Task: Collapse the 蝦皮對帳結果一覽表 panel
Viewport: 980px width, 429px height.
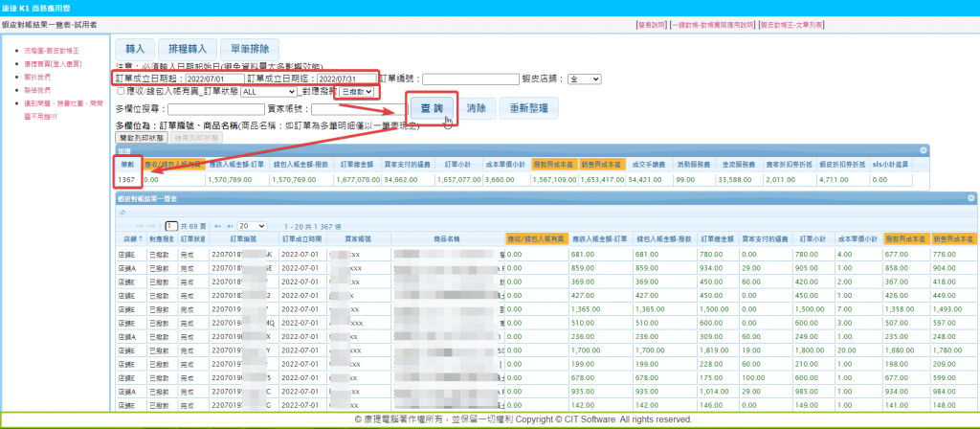Action: 969,197
